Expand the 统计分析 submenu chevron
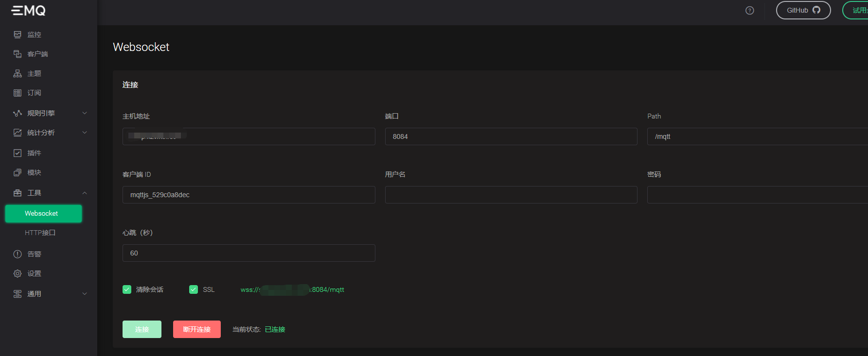 pos(85,133)
